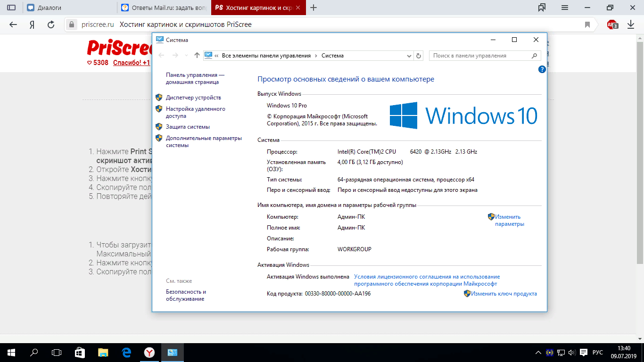Open the Windows Start menu
The width and height of the screenshot is (644, 362).
[11, 352]
